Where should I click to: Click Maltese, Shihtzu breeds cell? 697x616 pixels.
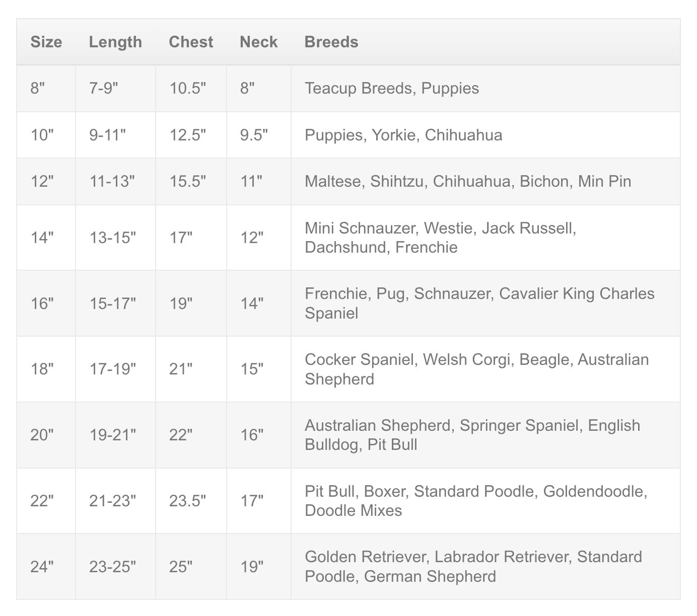coord(485,181)
